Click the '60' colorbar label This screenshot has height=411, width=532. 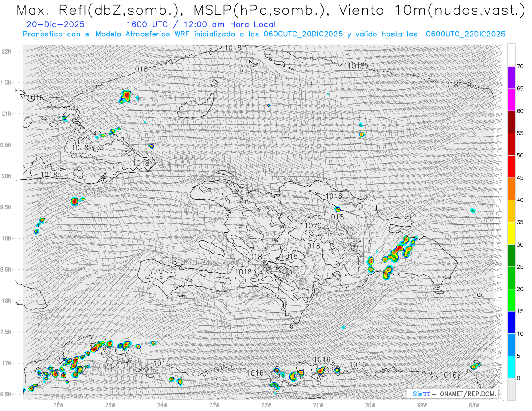[520, 111]
